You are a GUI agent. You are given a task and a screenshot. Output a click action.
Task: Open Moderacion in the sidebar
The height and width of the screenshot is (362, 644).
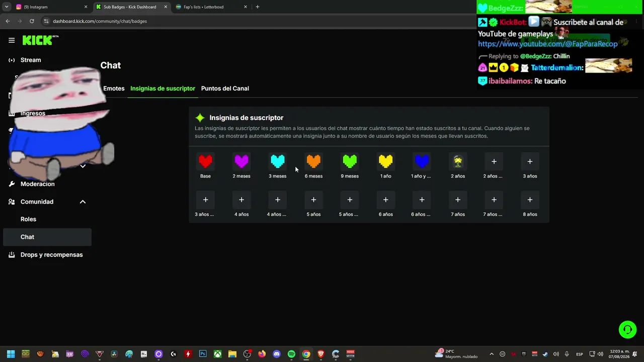pos(37,184)
